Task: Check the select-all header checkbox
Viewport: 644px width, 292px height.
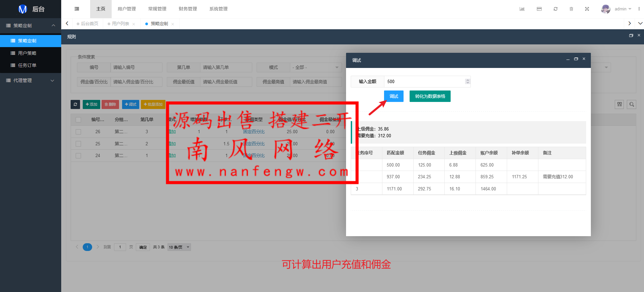Action: click(x=78, y=120)
